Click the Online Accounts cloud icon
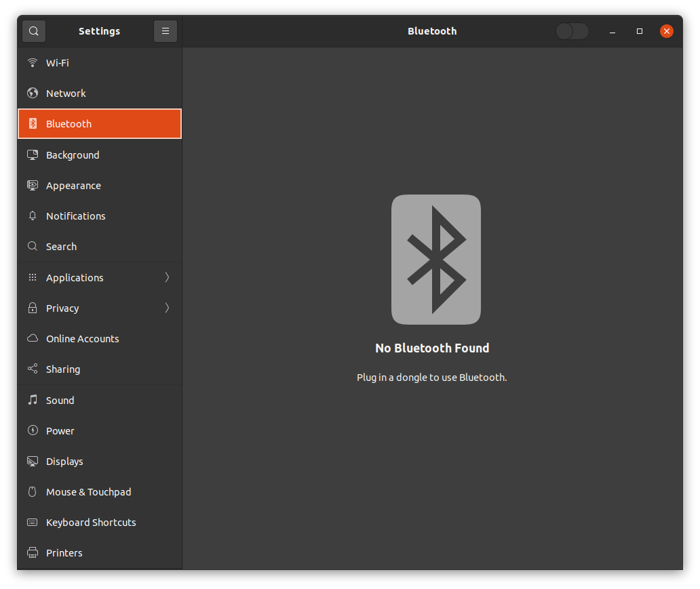700x589 pixels. pyautogui.click(x=33, y=339)
